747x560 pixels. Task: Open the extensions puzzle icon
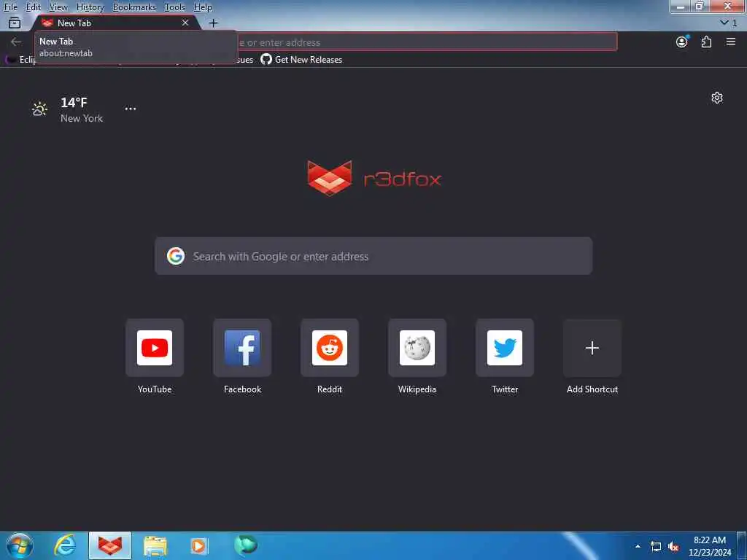[706, 42]
